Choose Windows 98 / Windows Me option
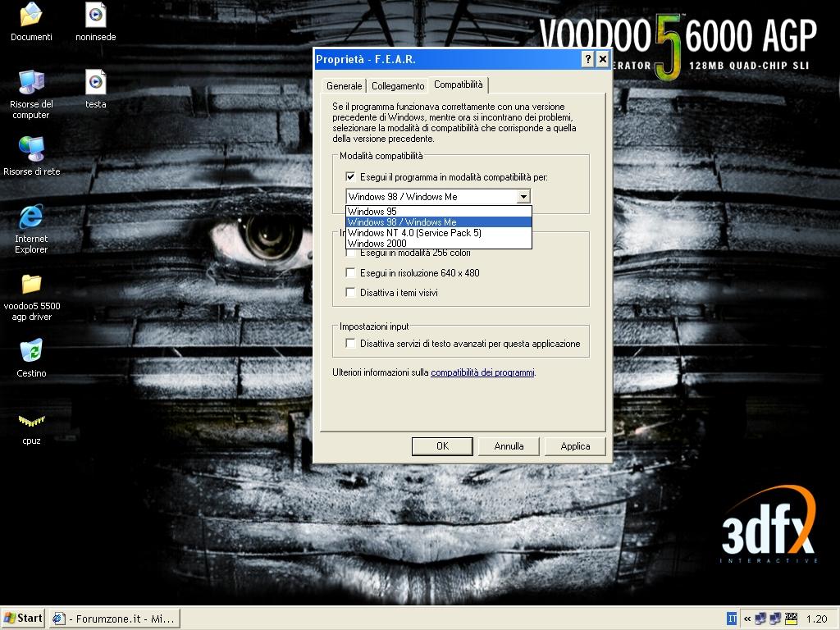 click(439, 221)
